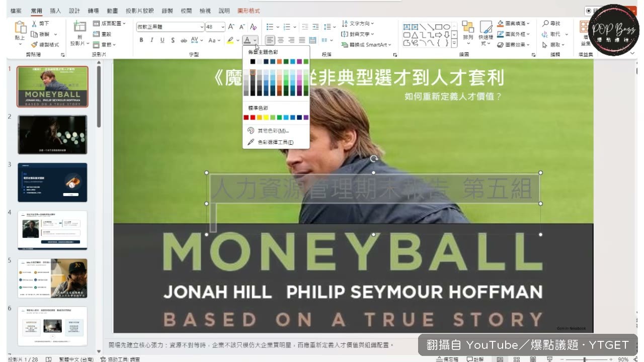The height and width of the screenshot is (362, 644).
Task: Click the Replace (取代) icon
Action: 545,34
